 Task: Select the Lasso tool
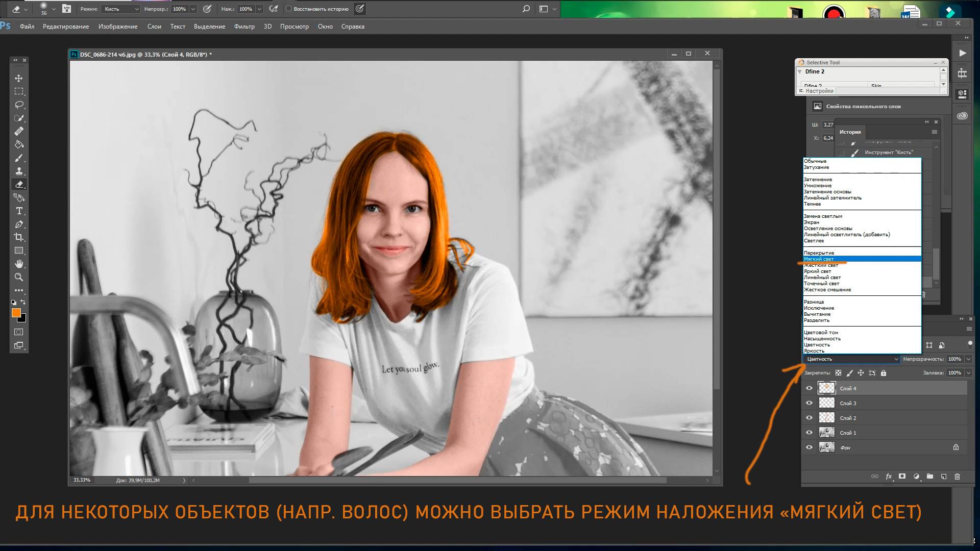(x=19, y=105)
